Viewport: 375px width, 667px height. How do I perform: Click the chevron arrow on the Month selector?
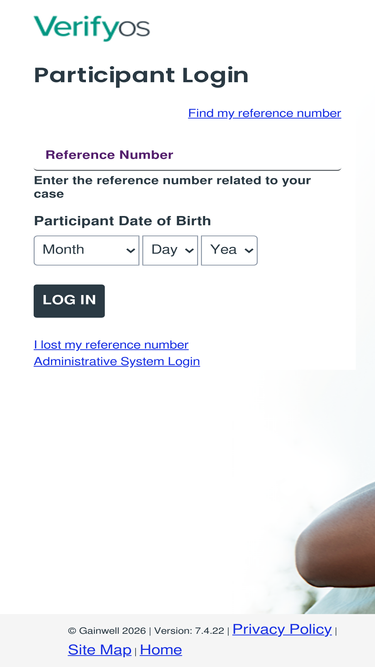(131, 251)
